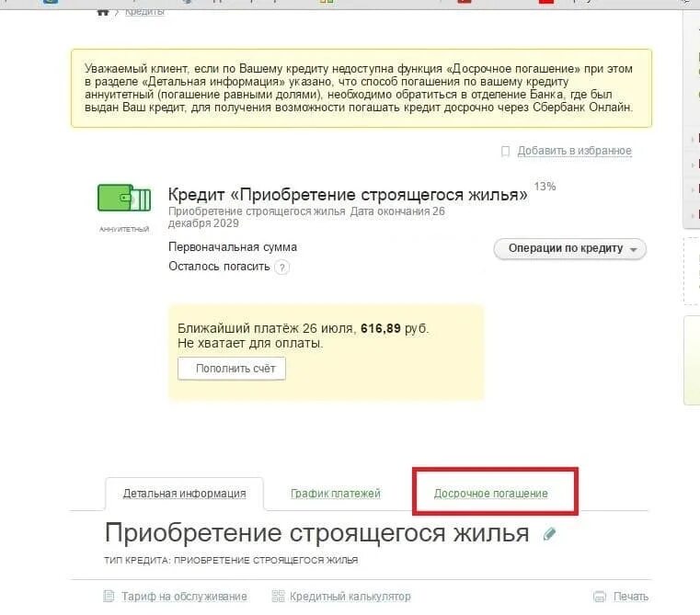Click the pencil icon to rename the credit
700x615 pixels.
pos(549,534)
